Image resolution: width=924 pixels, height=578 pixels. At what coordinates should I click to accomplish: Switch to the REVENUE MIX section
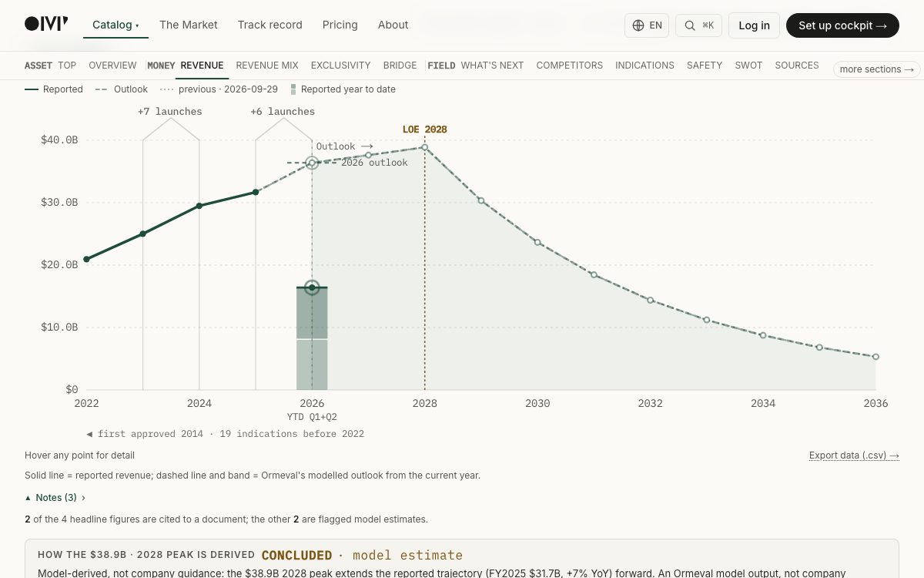point(267,66)
